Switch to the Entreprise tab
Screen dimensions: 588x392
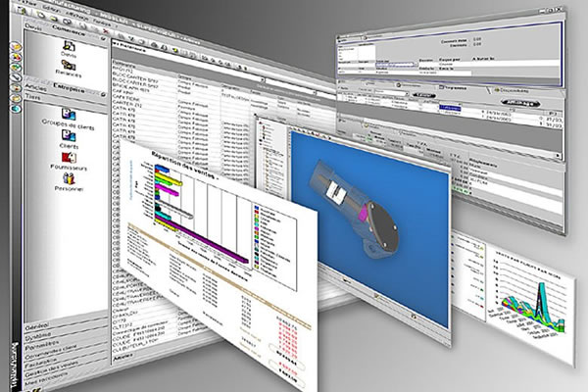coord(71,87)
